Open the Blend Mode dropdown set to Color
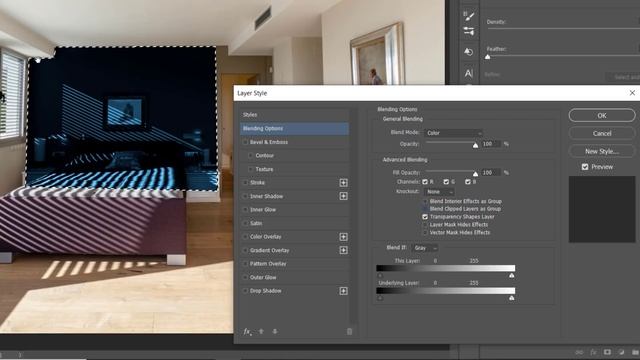Screen dimensions: 640x360 453,133
